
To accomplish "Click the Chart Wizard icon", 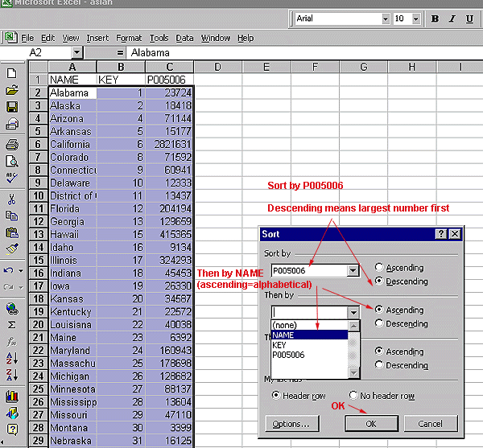I will 11,397.
